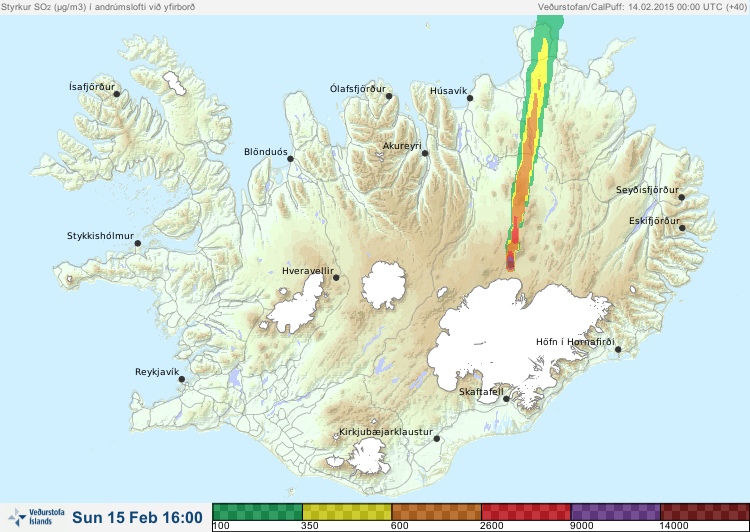Image resolution: width=750 pixels, height=532 pixels.
Task: Click the 'Húsavík' label text
Action: pos(448,91)
